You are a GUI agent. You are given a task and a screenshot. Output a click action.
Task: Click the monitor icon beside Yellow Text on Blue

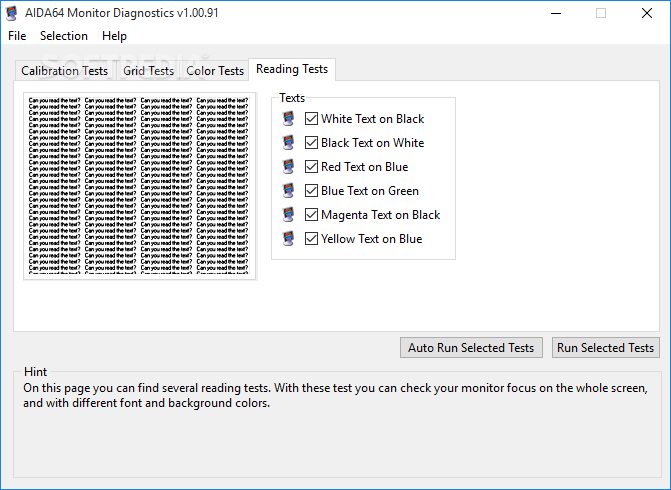[289, 238]
